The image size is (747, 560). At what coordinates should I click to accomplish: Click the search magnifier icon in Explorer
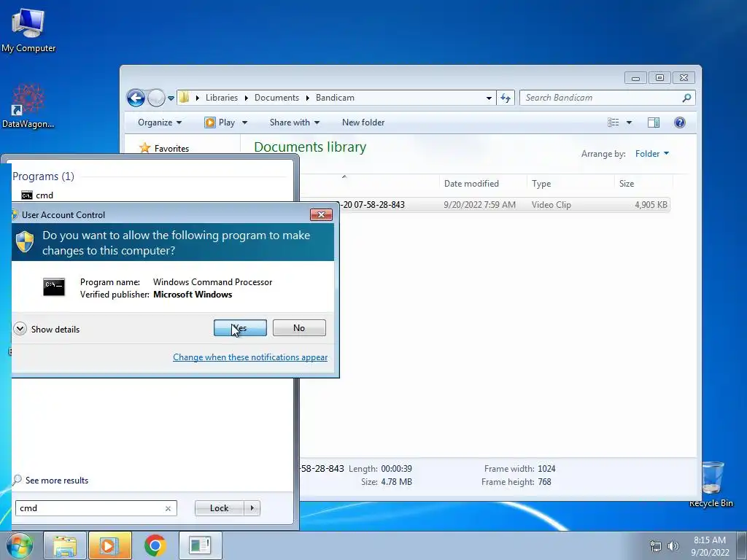coord(686,98)
